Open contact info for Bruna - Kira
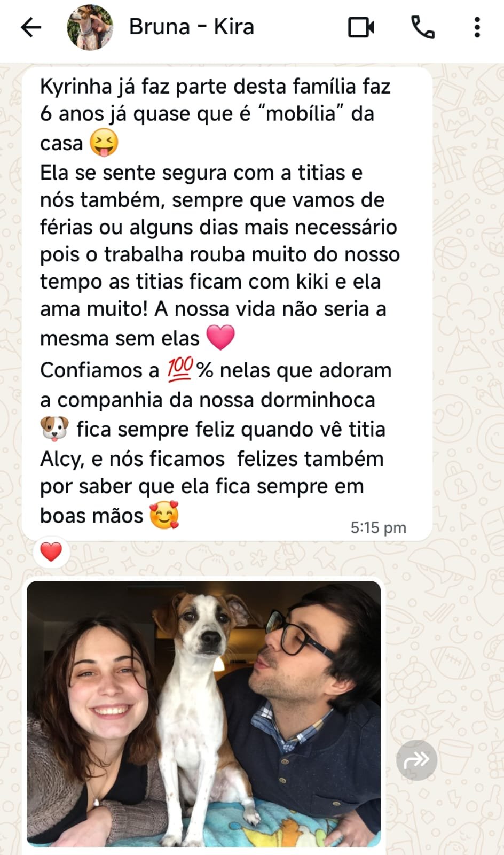The height and width of the screenshot is (855, 504). pyautogui.click(x=191, y=27)
